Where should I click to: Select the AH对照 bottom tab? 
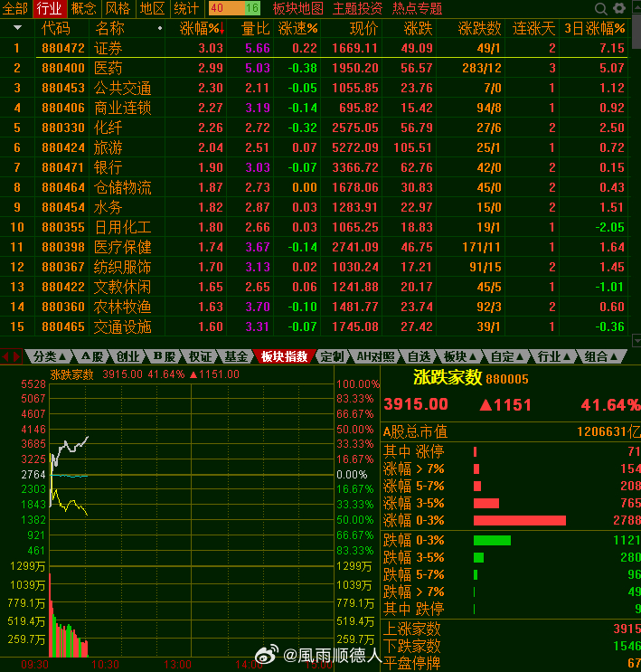[x=375, y=356]
